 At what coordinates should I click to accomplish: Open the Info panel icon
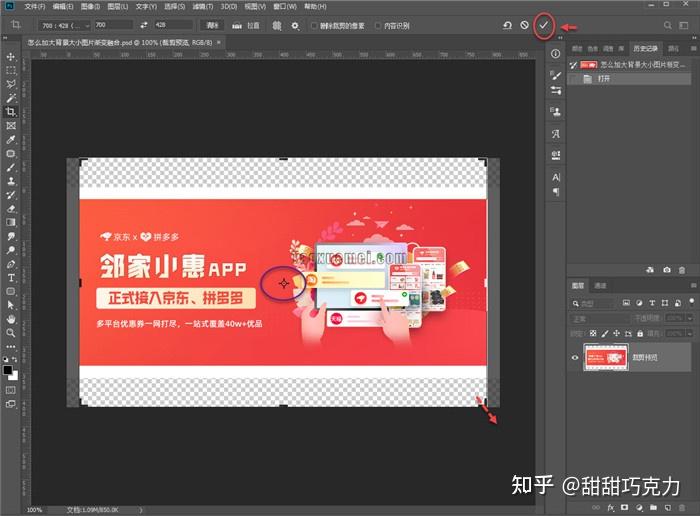555,54
